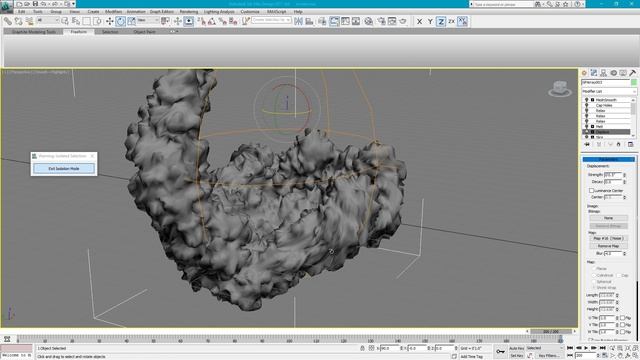This screenshot has width=640, height=360.
Task: Open the selection filter dropdown
Action: click(48, 20)
